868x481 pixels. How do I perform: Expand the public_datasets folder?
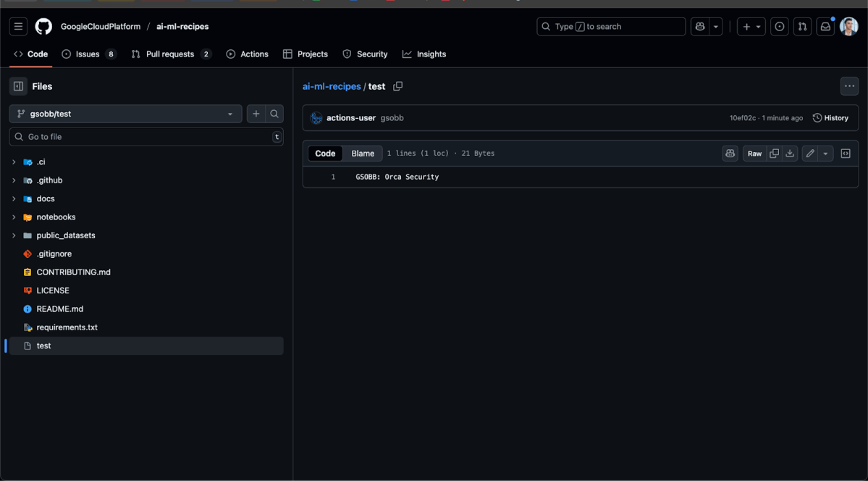click(14, 235)
